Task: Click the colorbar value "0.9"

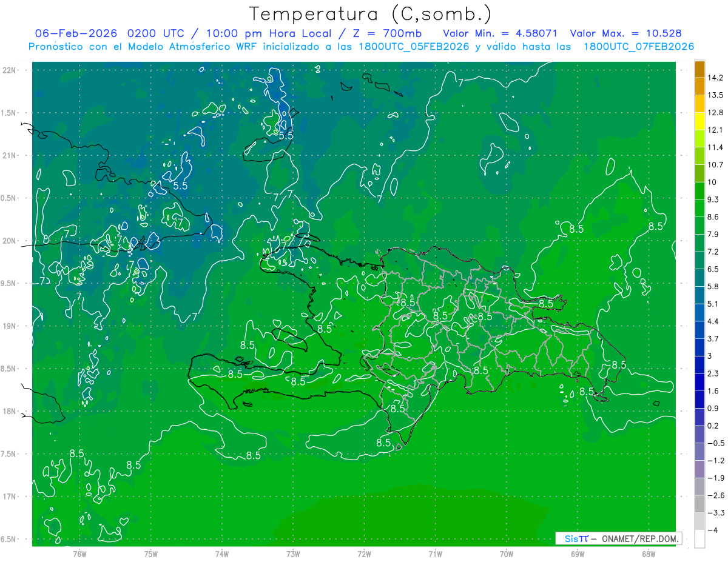Action: [713, 409]
